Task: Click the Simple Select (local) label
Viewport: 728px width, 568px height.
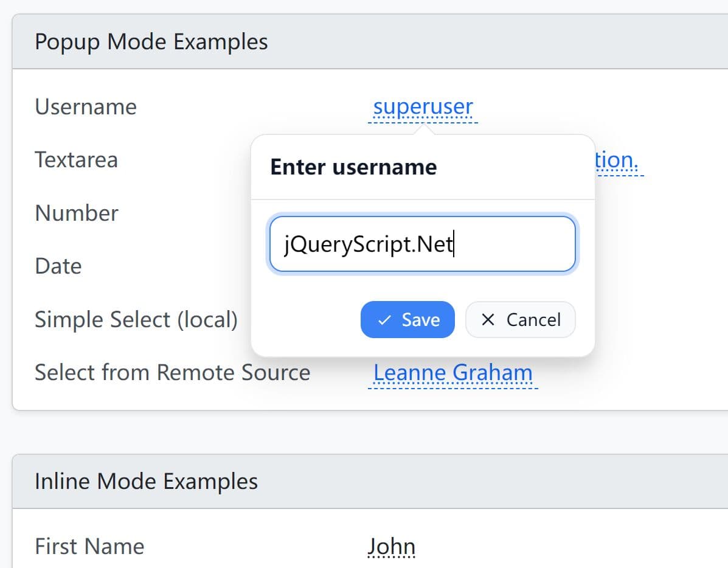Action: pos(135,319)
